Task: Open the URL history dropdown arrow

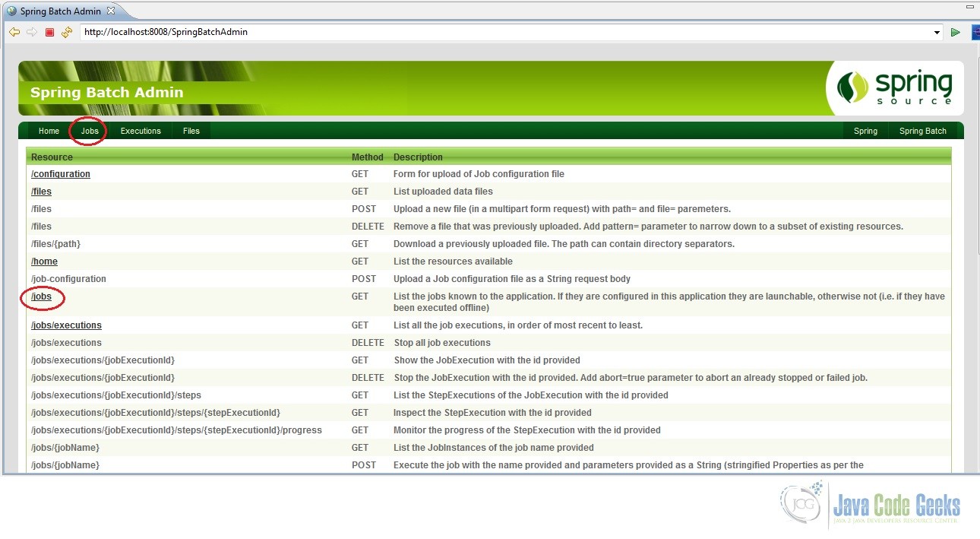Action: coord(937,33)
